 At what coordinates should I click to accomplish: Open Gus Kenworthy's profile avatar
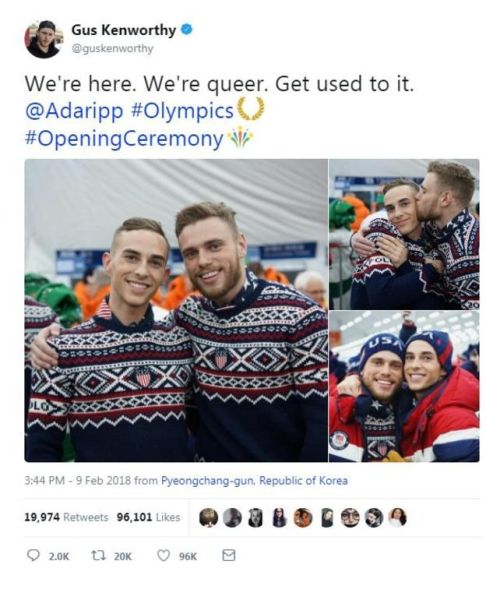(43, 39)
